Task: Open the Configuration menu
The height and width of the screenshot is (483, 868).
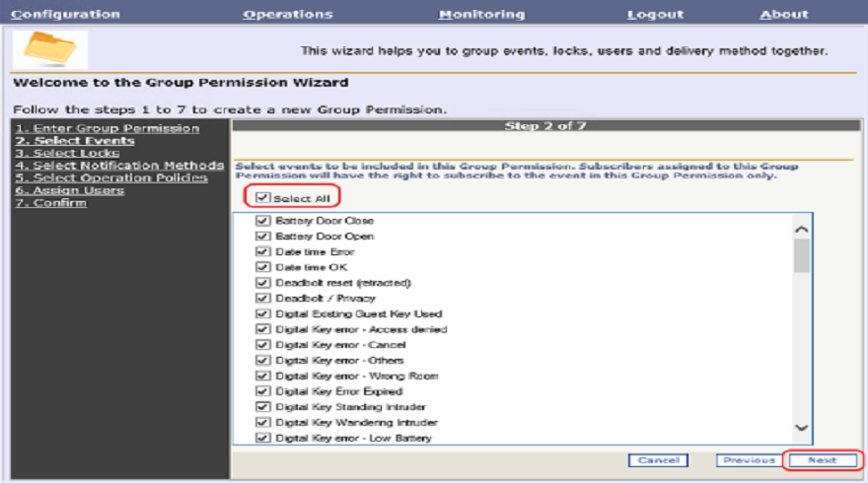Action: 65,14
